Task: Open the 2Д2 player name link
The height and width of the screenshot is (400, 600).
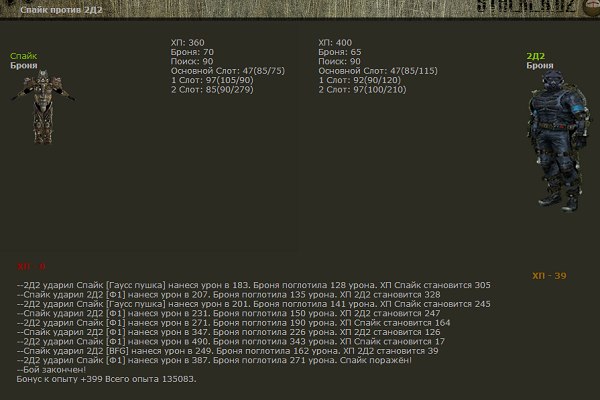Action: click(x=536, y=55)
